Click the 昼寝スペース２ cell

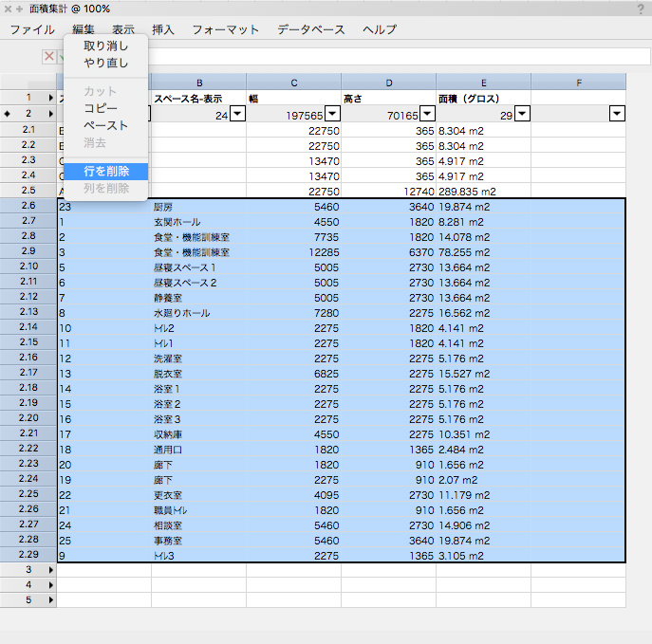click(198, 283)
